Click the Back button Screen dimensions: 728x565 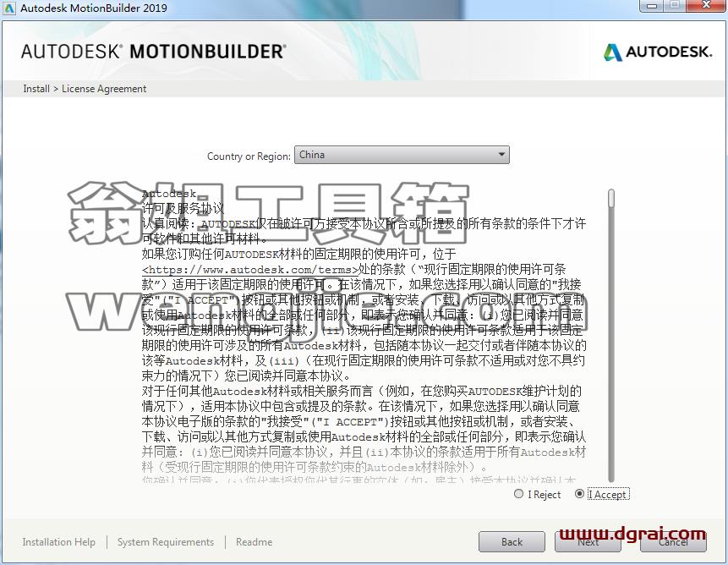[512, 542]
